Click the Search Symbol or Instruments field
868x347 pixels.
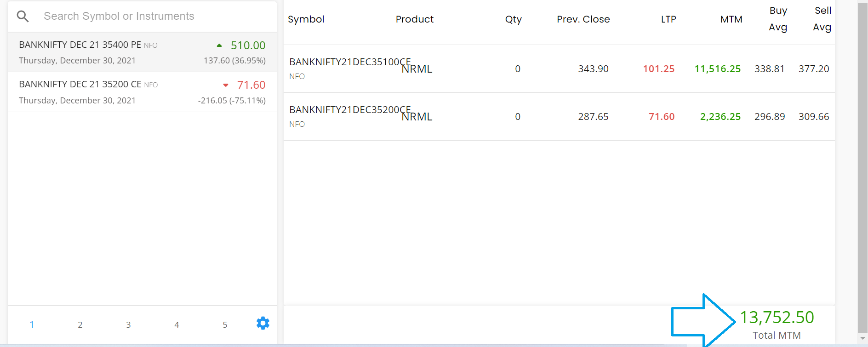click(143, 16)
